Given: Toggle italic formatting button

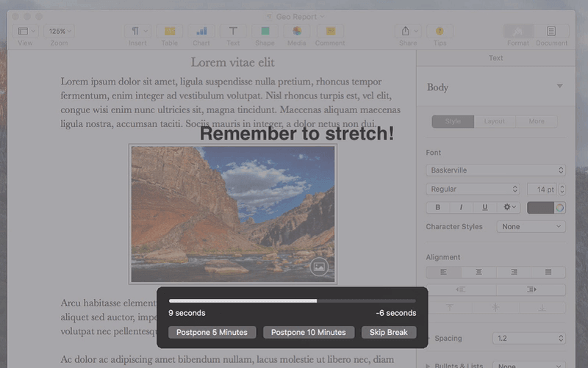Looking at the screenshot, I should click(x=461, y=207).
